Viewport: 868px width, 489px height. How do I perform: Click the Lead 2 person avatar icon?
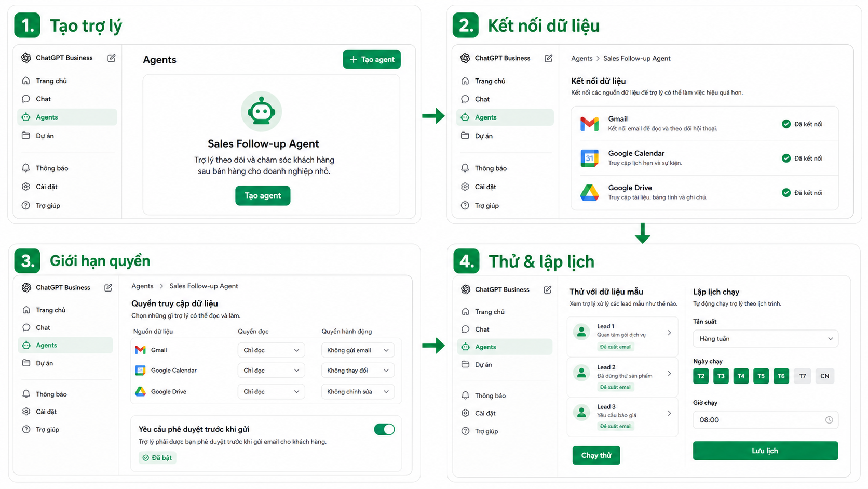point(581,372)
